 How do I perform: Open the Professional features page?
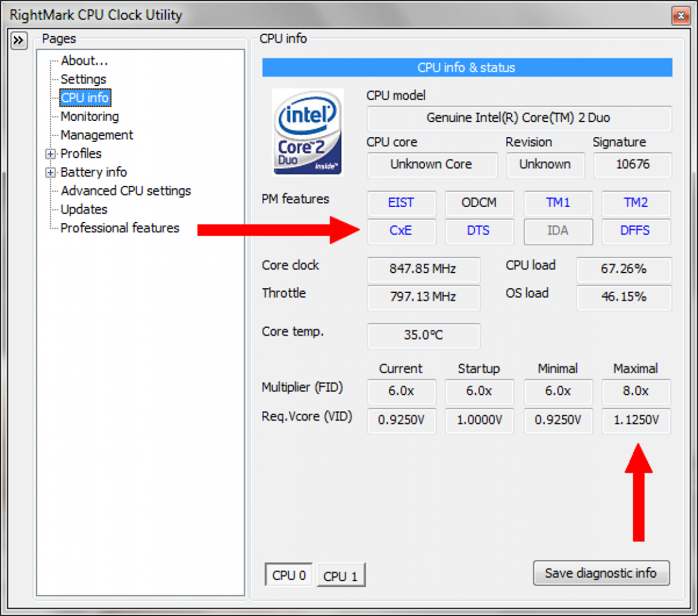pos(120,228)
